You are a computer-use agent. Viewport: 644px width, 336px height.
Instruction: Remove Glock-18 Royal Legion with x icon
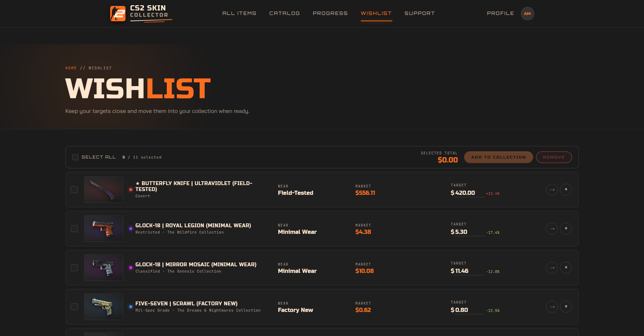[566, 229]
